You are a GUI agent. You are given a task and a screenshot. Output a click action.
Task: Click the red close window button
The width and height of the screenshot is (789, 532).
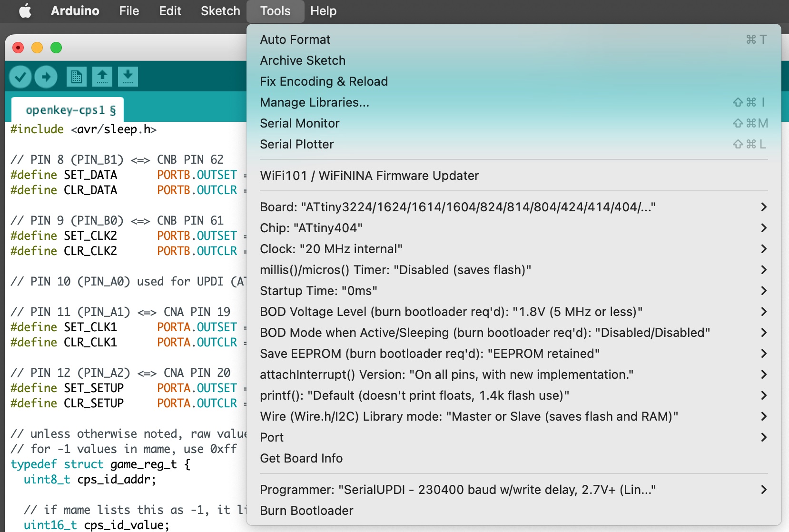18,48
